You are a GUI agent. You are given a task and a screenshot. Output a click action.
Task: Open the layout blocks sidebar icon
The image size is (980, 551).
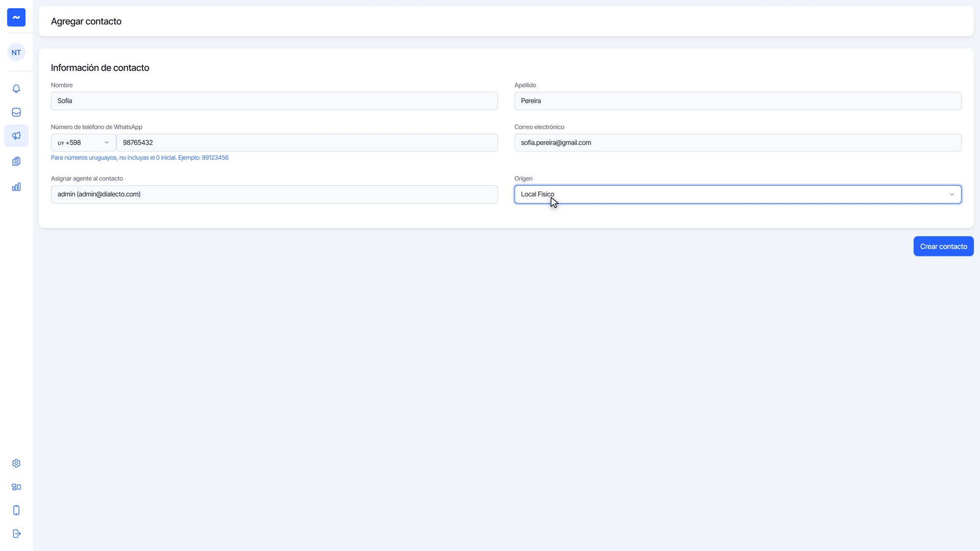(x=16, y=487)
